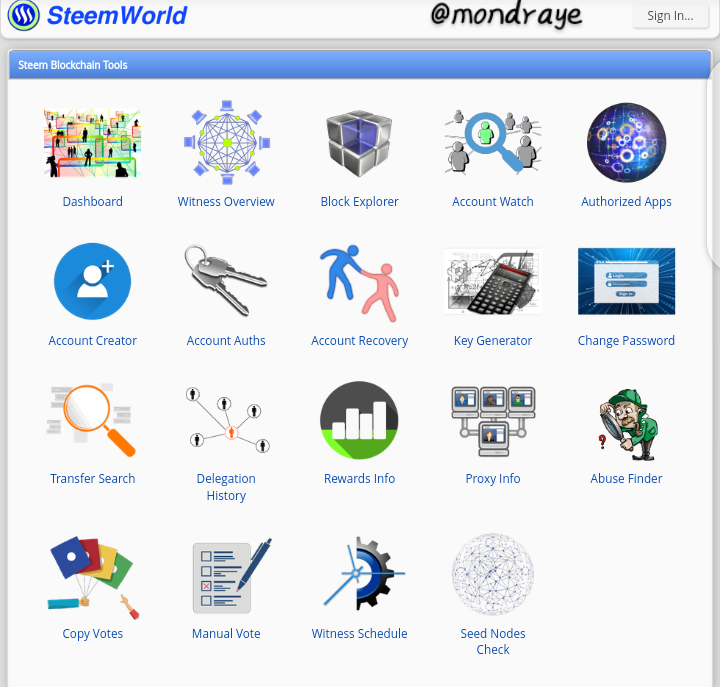Click the Delegation History network icon

coord(228,421)
